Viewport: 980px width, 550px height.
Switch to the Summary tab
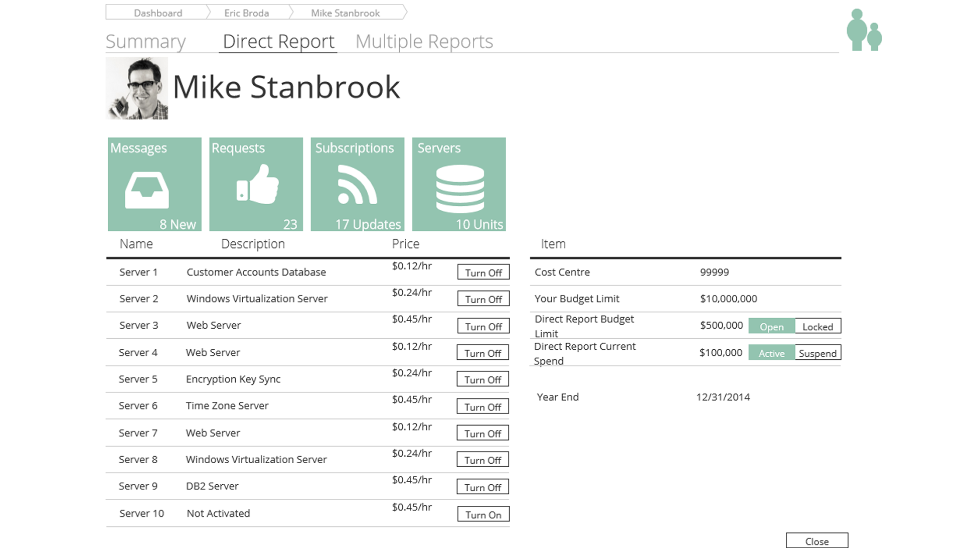point(145,41)
